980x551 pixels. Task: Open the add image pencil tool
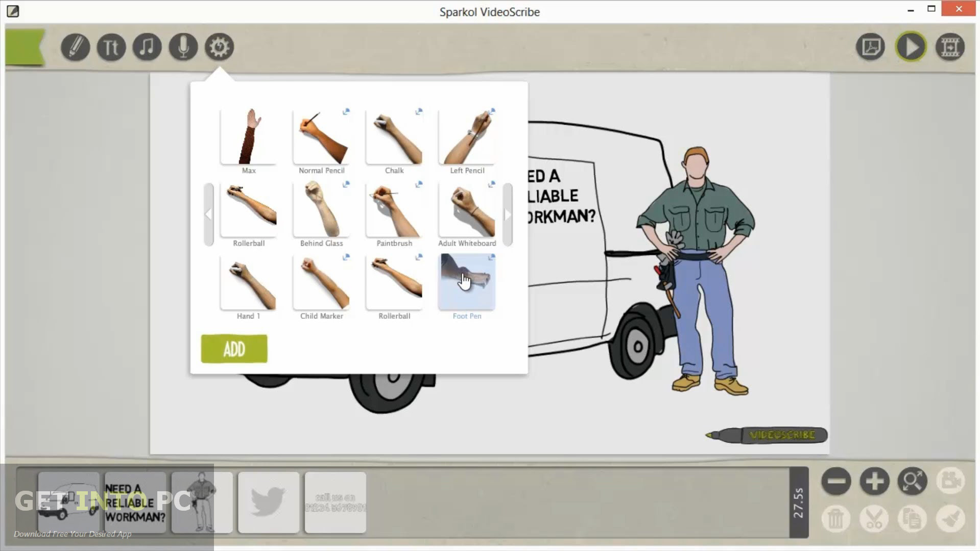pyautogui.click(x=75, y=47)
